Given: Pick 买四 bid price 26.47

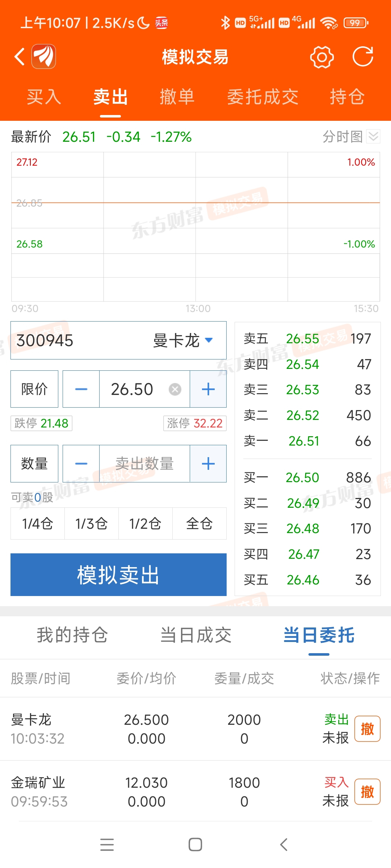Looking at the screenshot, I should [x=307, y=554].
